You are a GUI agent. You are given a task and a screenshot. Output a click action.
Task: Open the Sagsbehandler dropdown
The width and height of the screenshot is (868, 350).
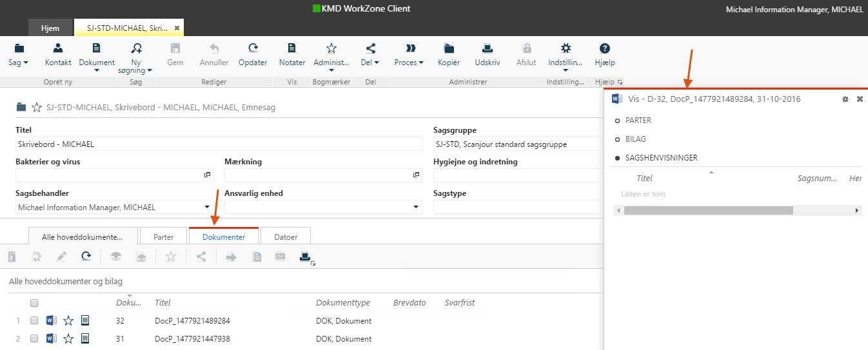207,208
